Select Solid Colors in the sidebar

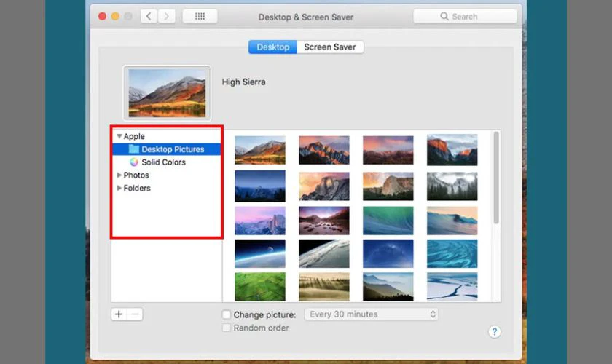pyautogui.click(x=167, y=162)
